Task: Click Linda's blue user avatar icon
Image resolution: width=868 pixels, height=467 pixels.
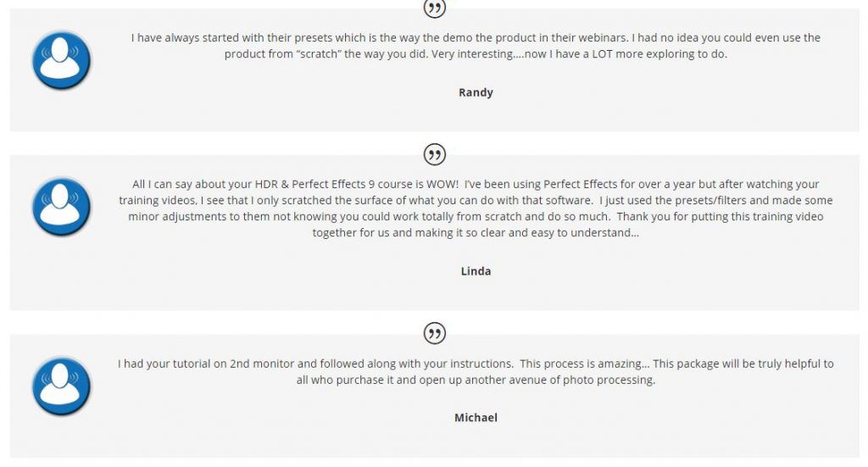Action: (x=61, y=207)
